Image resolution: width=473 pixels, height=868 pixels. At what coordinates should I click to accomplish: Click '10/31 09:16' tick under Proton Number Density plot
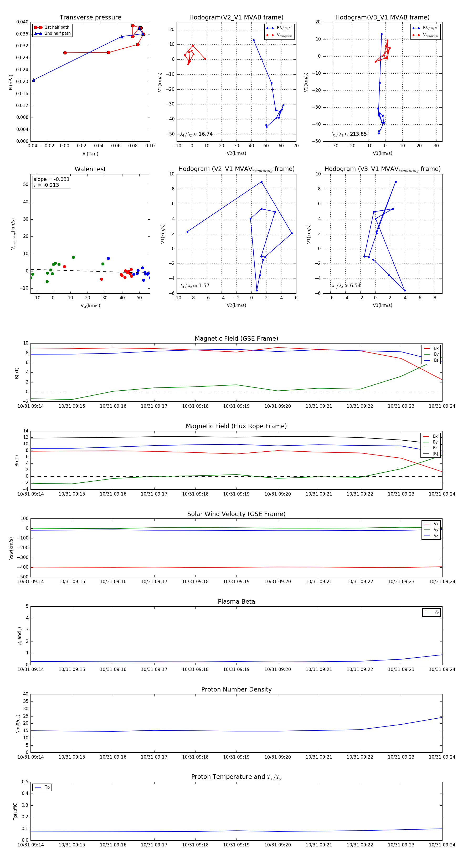point(113,757)
